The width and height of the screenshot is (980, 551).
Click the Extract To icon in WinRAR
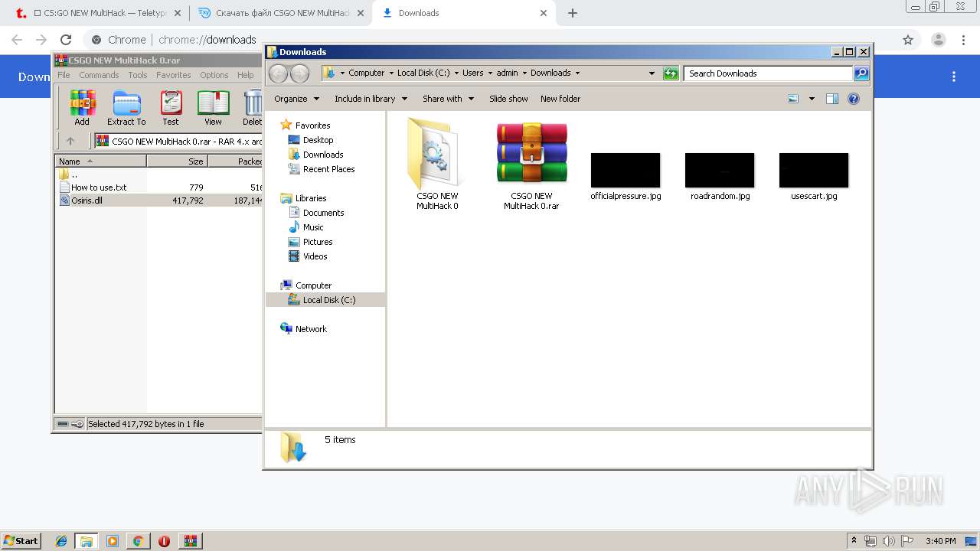[126, 108]
